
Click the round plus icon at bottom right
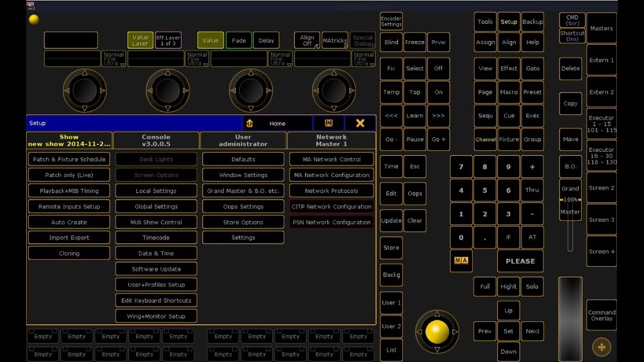601,346
